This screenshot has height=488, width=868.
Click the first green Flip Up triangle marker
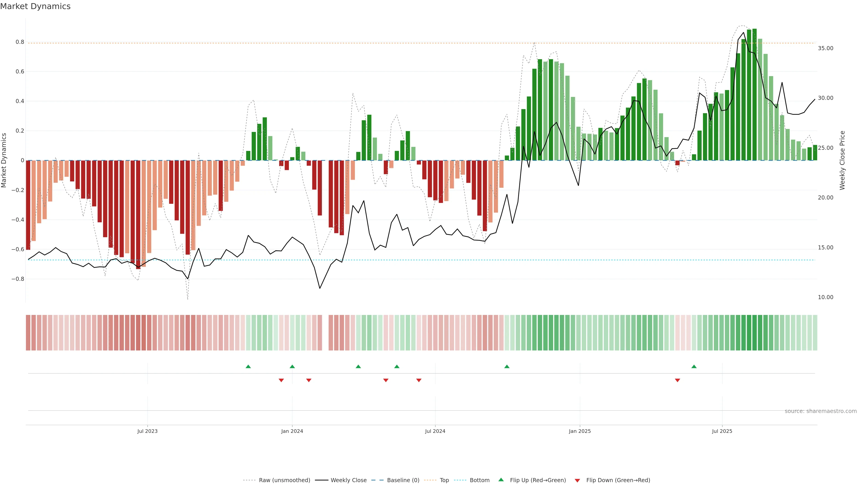pos(248,366)
